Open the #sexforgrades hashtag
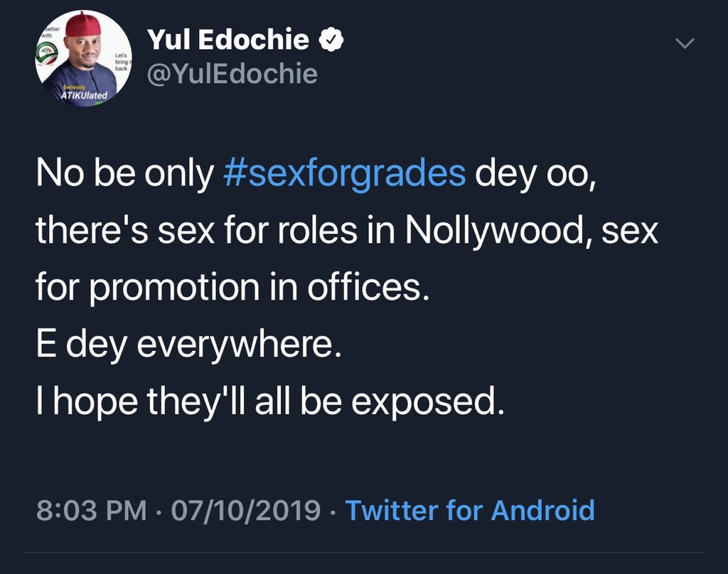This screenshot has width=728, height=574. point(344,174)
